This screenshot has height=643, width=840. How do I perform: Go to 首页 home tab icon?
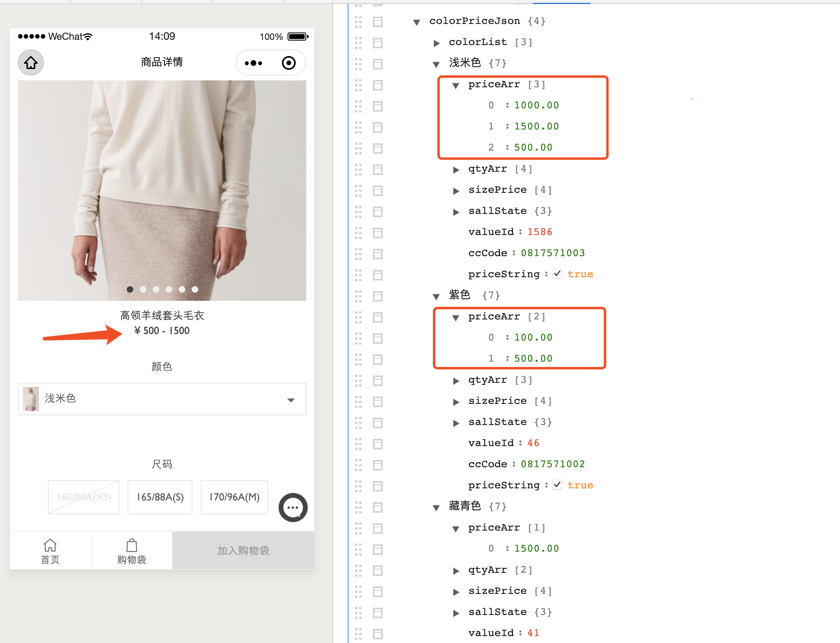[x=50, y=545]
